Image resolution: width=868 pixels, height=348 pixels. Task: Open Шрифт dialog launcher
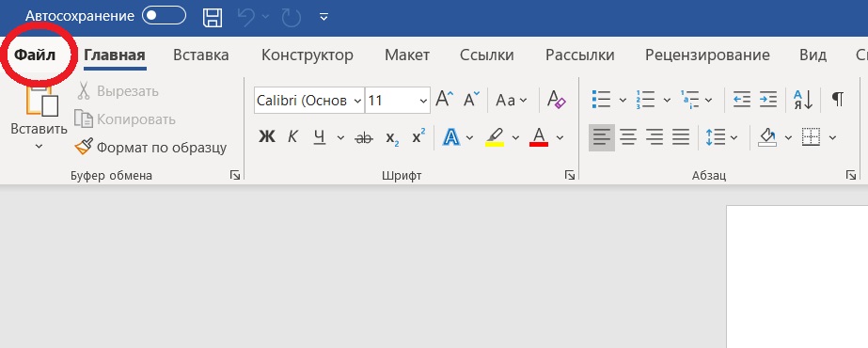click(x=570, y=175)
